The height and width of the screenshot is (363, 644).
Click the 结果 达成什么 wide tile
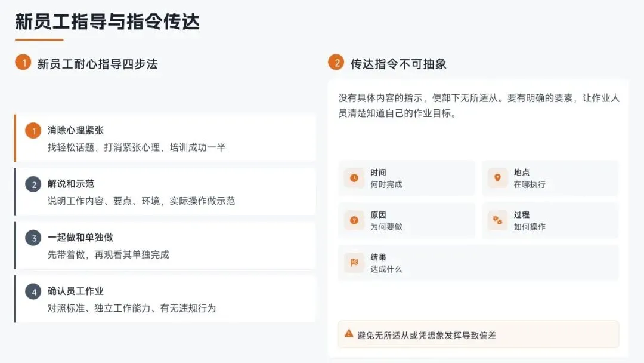pos(478,263)
